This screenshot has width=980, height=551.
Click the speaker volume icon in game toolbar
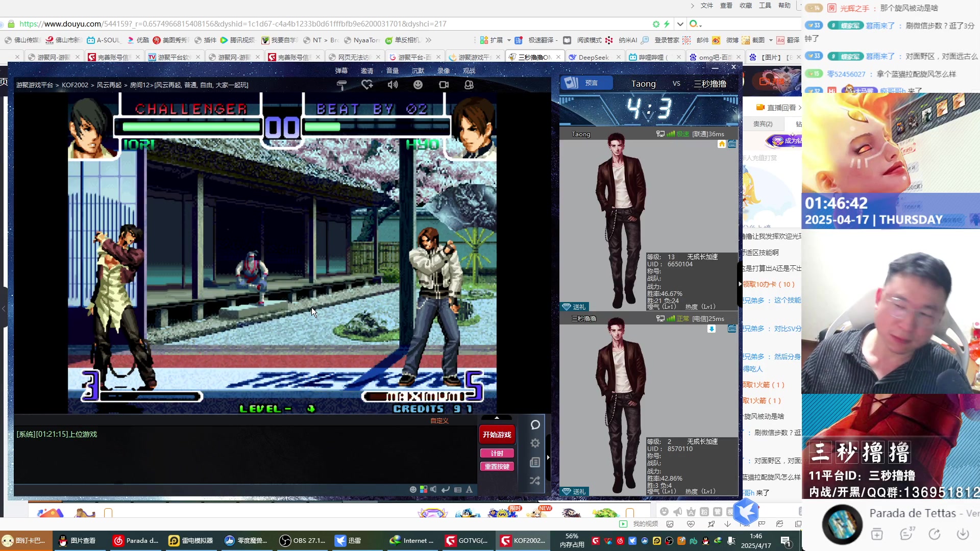(393, 85)
